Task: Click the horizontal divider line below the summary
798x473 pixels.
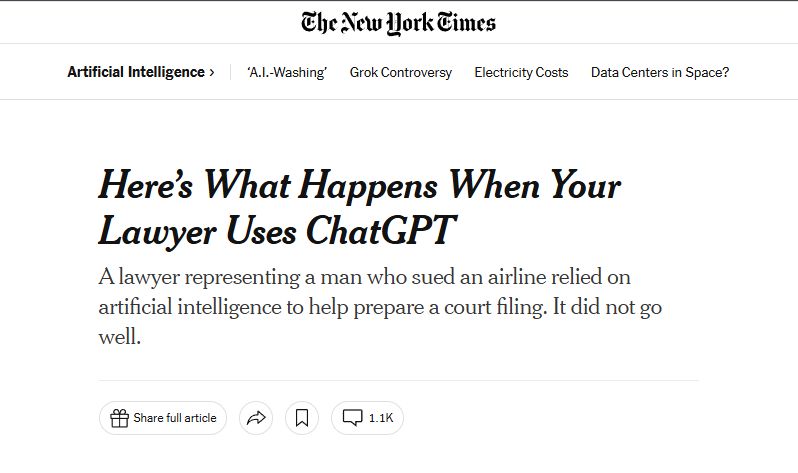Action: click(398, 381)
